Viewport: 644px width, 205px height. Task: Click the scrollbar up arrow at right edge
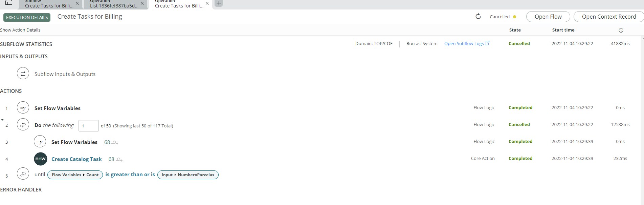coord(643,38)
